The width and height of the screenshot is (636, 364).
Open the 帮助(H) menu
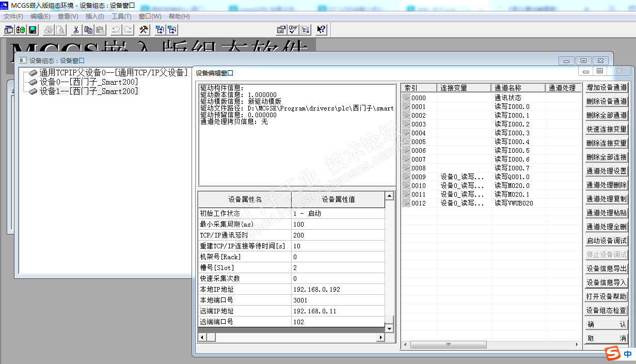click(179, 17)
